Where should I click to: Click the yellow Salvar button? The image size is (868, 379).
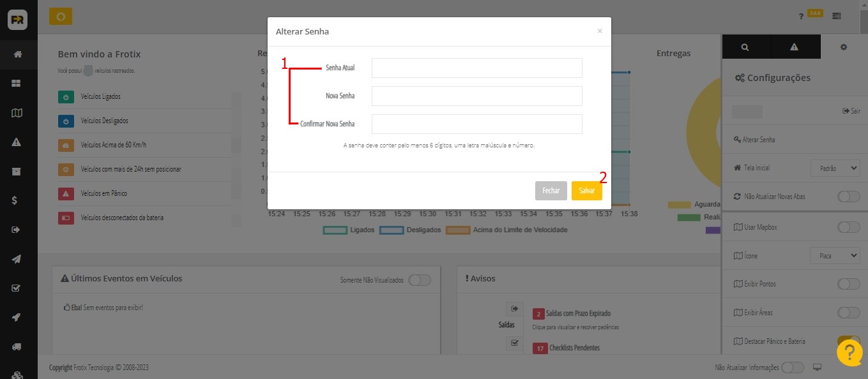[x=586, y=191]
